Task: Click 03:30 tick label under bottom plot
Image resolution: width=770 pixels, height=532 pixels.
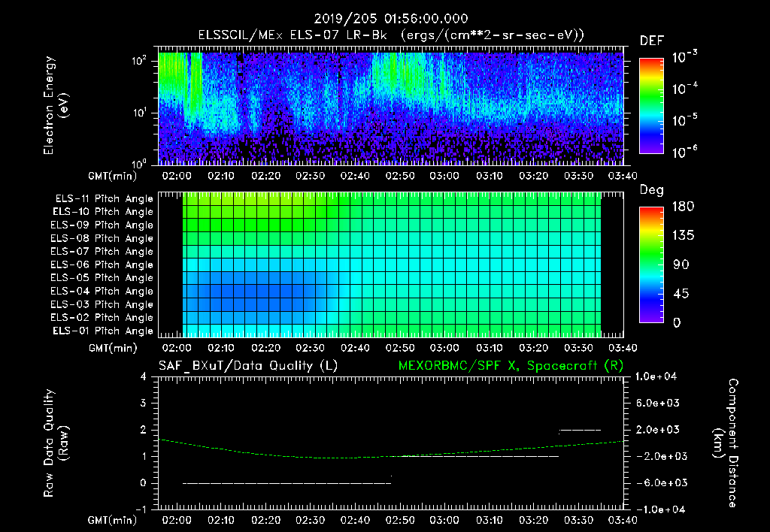Action: (578, 520)
